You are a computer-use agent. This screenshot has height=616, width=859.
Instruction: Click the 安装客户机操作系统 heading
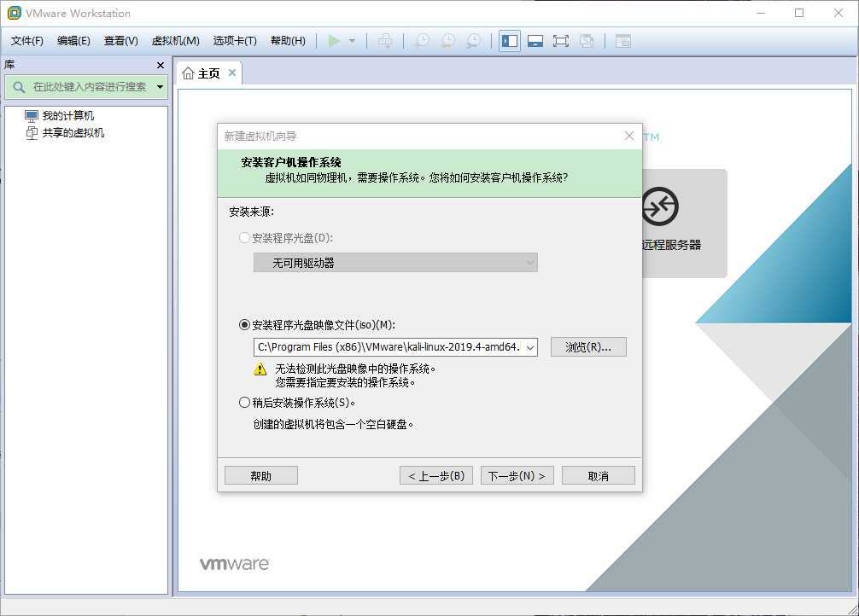tap(291, 162)
